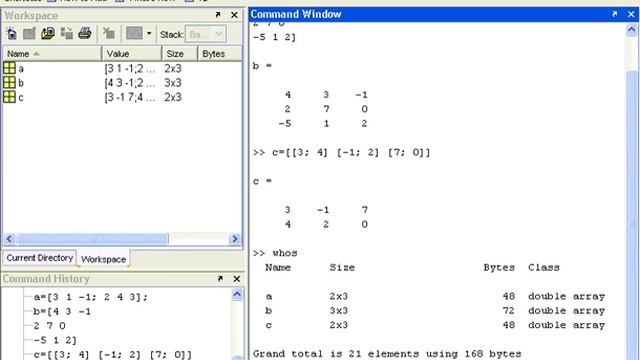The image size is (640, 360).
Task: Click the 'whos' command line in Command Window
Action: point(275,253)
